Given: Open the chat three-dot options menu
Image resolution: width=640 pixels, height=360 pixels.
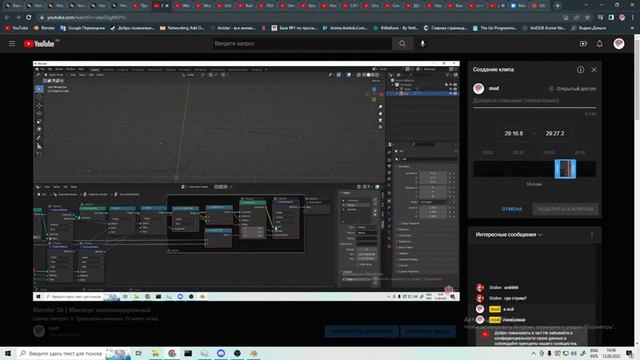Looking at the screenshot, I should click(x=592, y=235).
